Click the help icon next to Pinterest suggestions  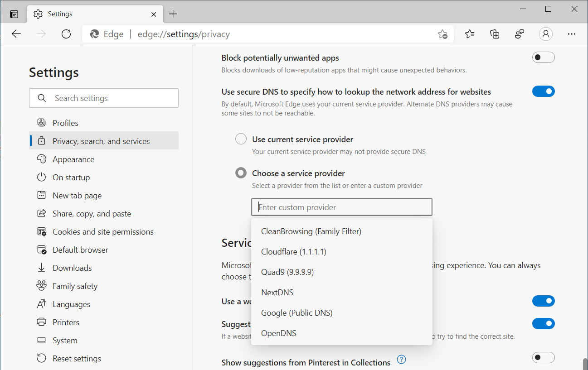click(401, 360)
